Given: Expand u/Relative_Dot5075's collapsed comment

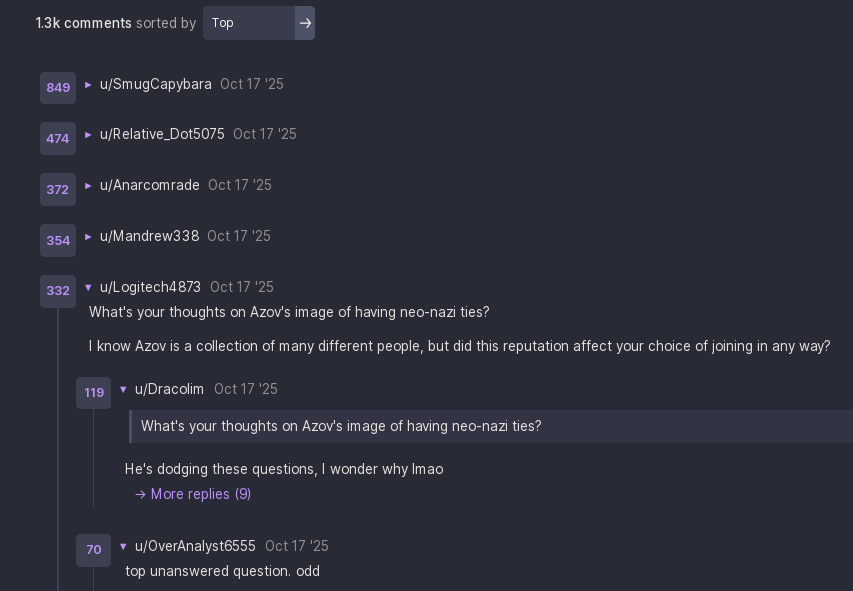Looking at the screenshot, I should pos(88,135).
